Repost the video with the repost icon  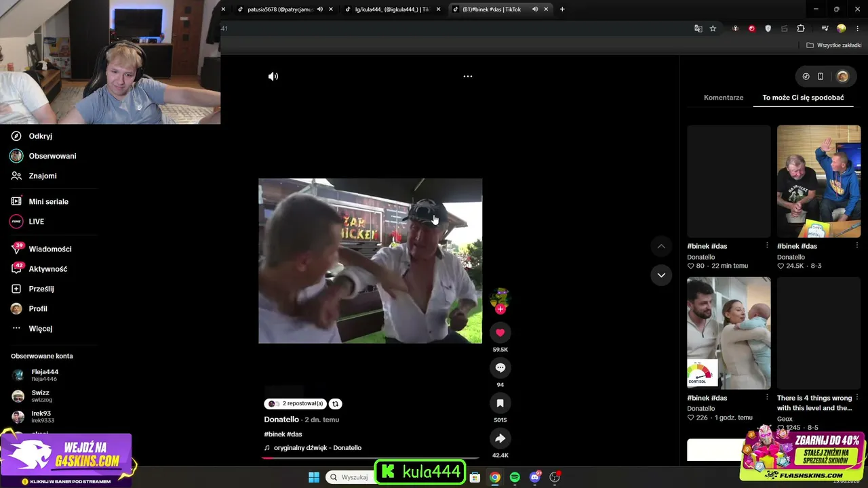coord(335,404)
